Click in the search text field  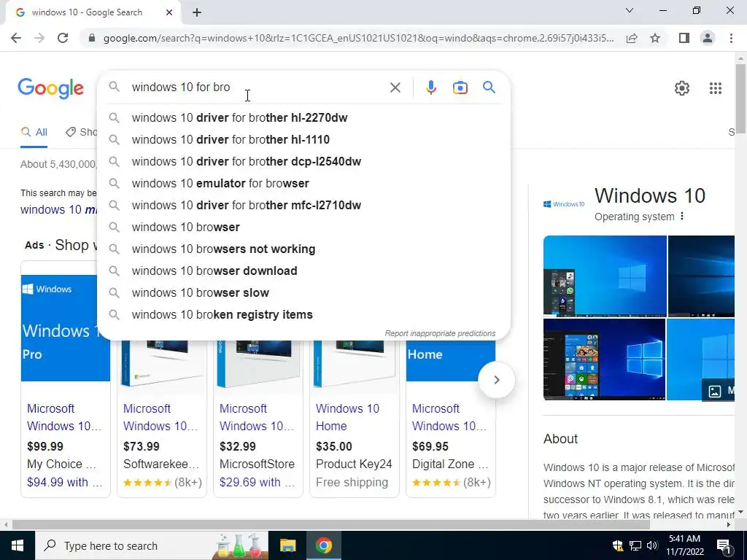pos(258,87)
